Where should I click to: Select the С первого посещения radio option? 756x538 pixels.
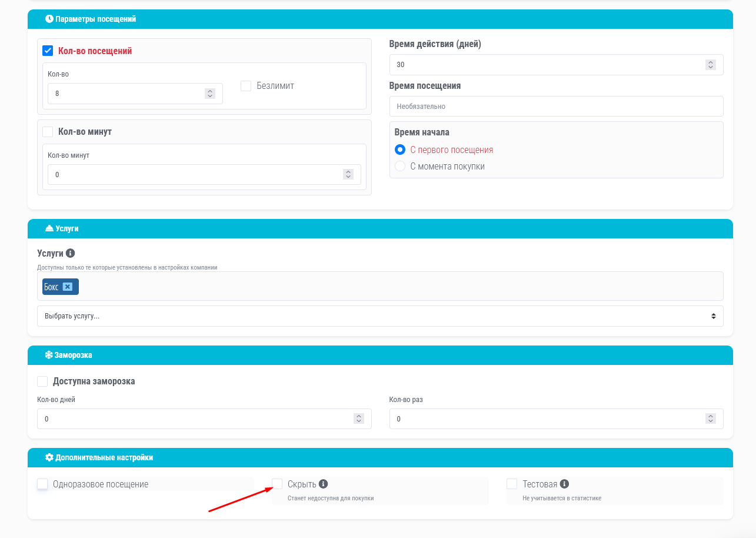click(x=400, y=150)
